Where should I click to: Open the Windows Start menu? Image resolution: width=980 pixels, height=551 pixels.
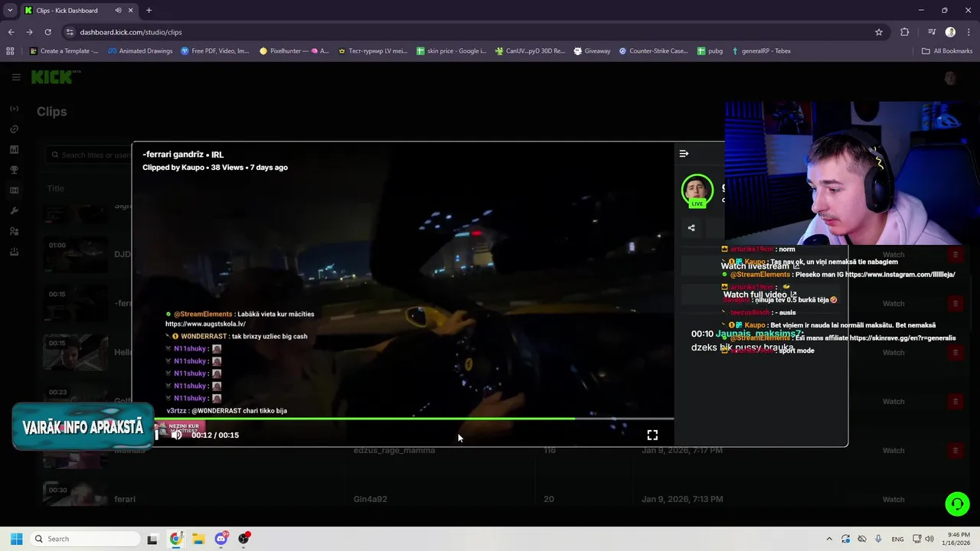coord(16,539)
